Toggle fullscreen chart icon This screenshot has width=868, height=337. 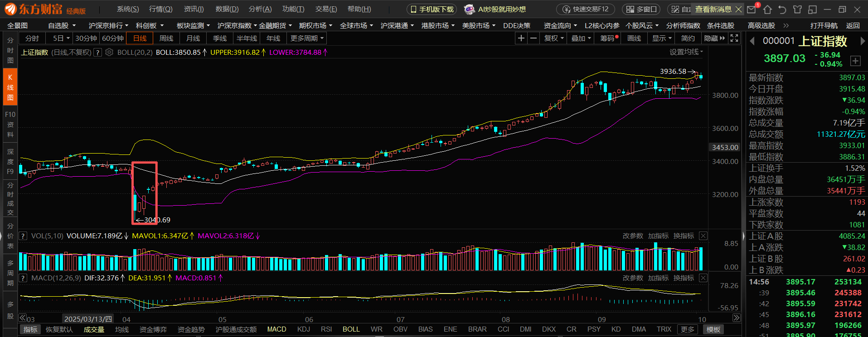[734, 39]
